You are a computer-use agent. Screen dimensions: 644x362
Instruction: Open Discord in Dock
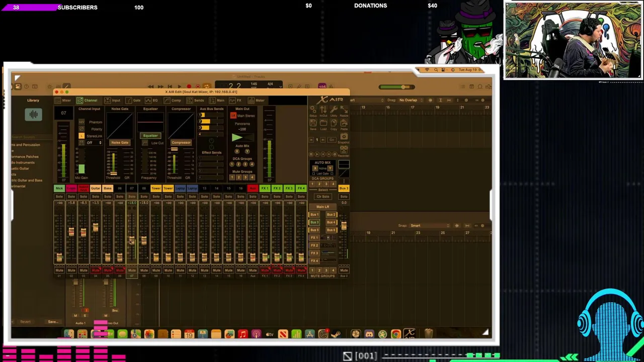coord(369,334)
